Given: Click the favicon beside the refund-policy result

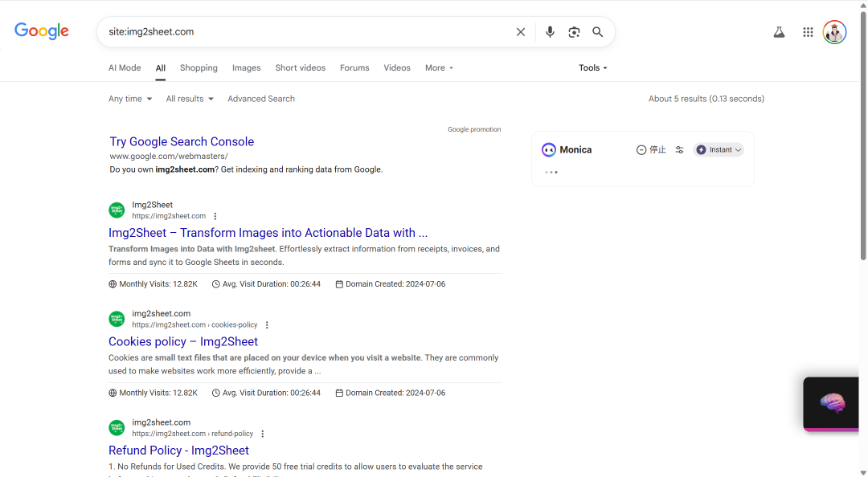Looking at the screenshot, I should click(x=117, y=428).
